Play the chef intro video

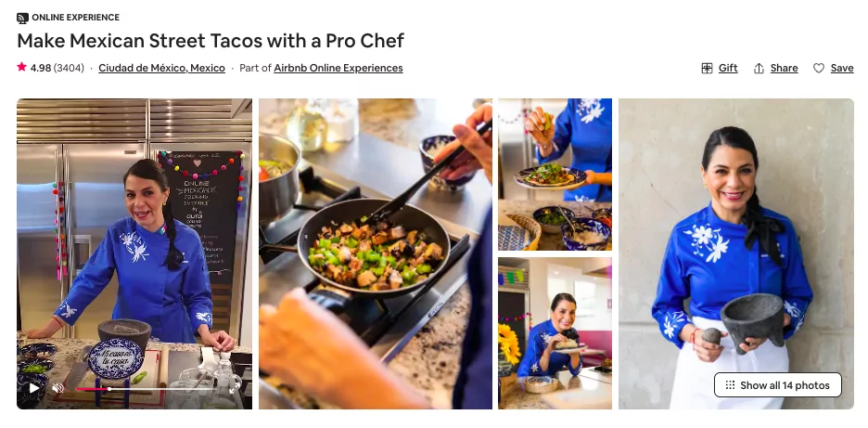point(33,388)
